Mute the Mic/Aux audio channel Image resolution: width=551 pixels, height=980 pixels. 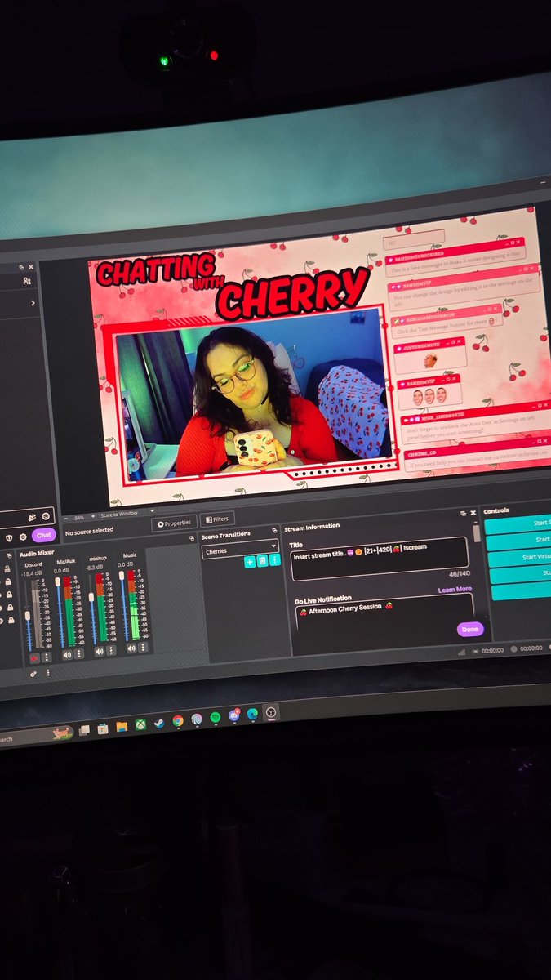tap(67, 654)
